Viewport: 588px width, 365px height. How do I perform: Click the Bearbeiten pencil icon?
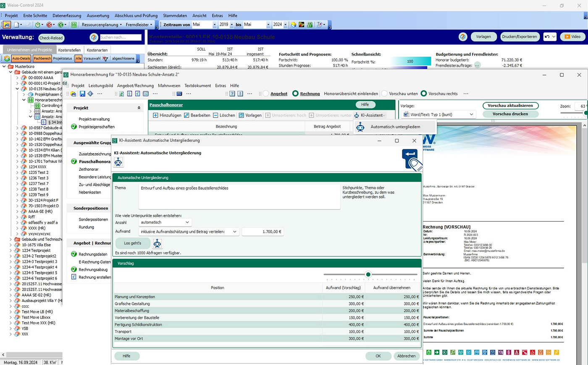(x=186, y=115)
